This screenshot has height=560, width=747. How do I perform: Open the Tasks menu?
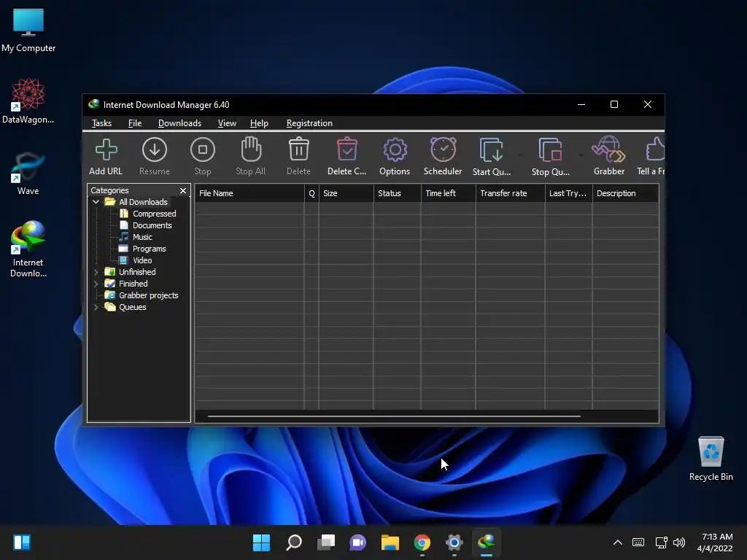pos(101,123)
